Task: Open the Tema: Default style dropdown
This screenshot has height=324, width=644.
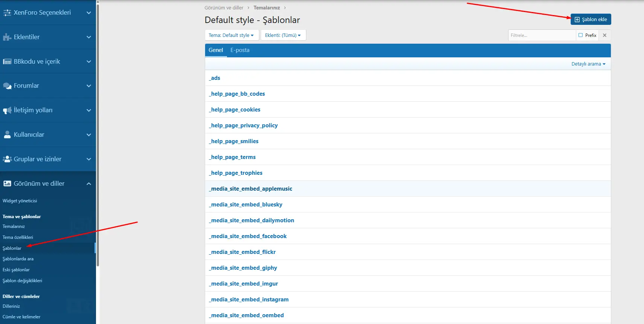Action: (x=231, y=35)
